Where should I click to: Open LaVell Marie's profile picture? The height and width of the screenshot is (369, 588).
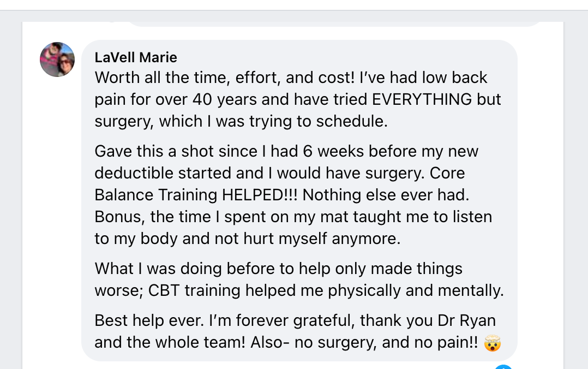coord(57,59)
